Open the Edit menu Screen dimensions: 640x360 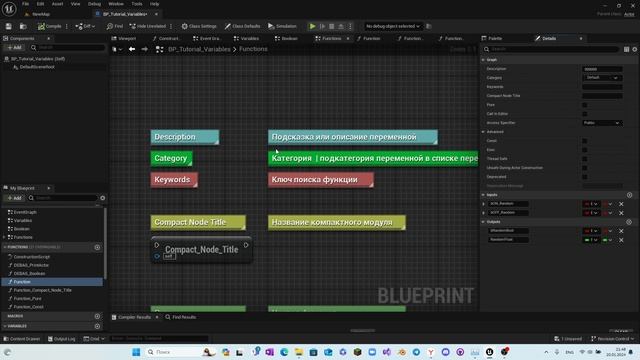(x=40, y=4)
